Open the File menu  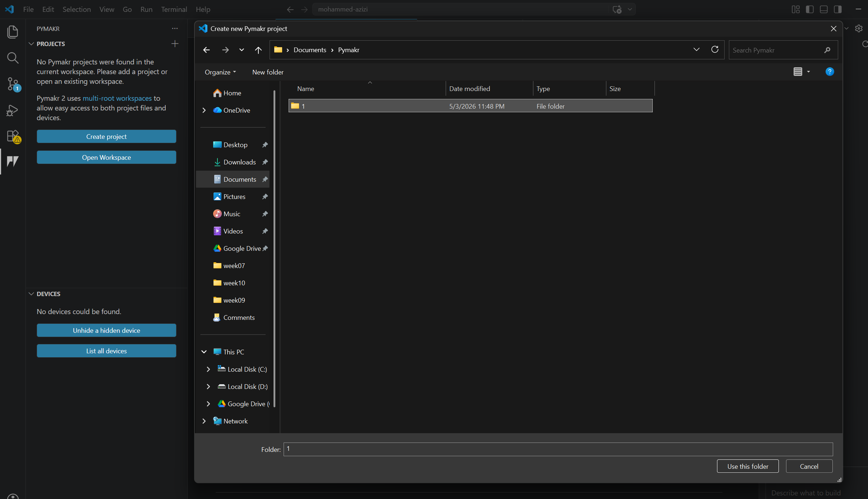point(28,9)
